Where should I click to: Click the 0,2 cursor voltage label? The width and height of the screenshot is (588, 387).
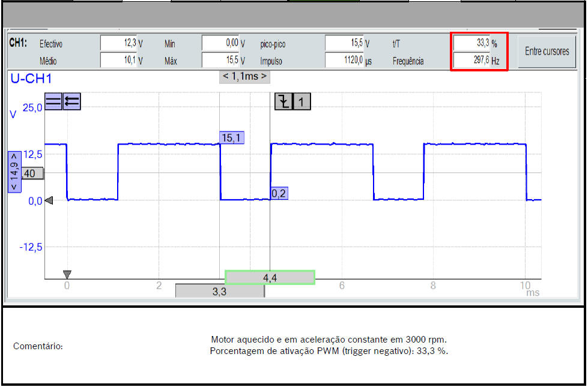[x=278, y=194]
